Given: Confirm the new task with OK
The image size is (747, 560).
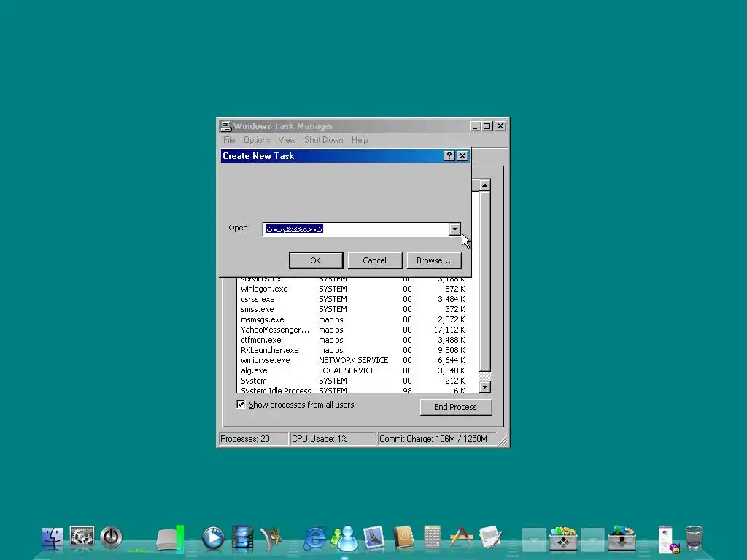Looking at the screenshot, I should [x=315, y=260].
